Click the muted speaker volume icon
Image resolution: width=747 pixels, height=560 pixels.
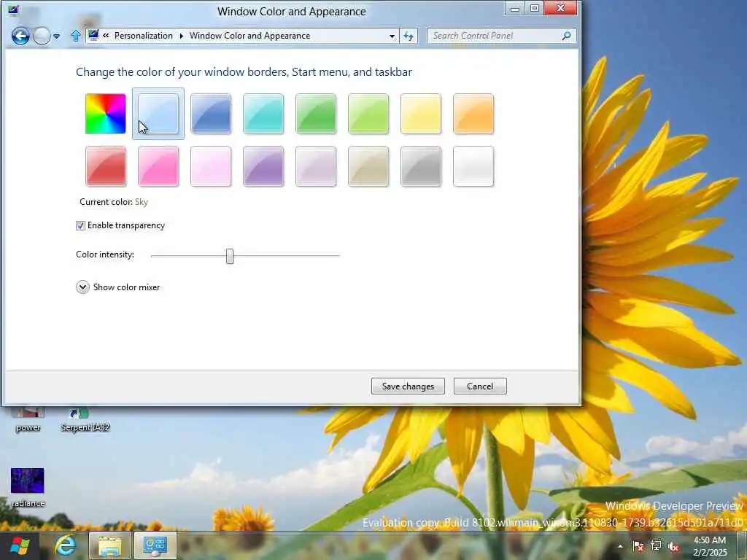coord(673,546)
